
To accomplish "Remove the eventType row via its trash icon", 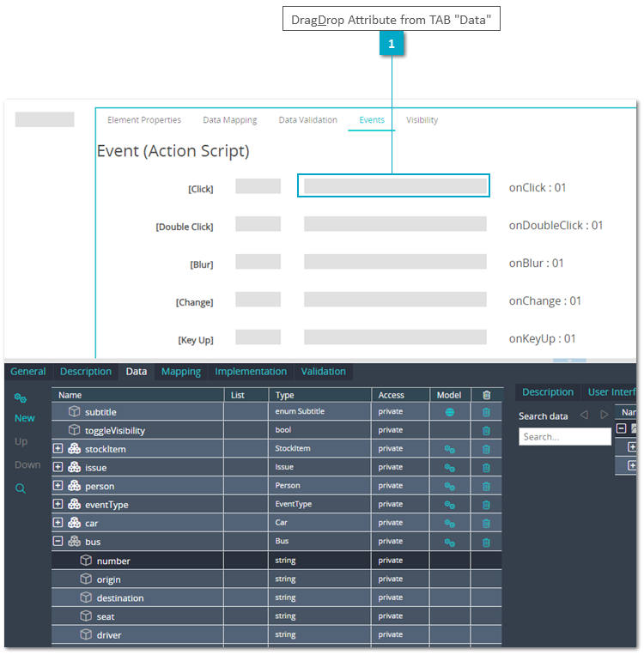I will [x=486, y=505].
